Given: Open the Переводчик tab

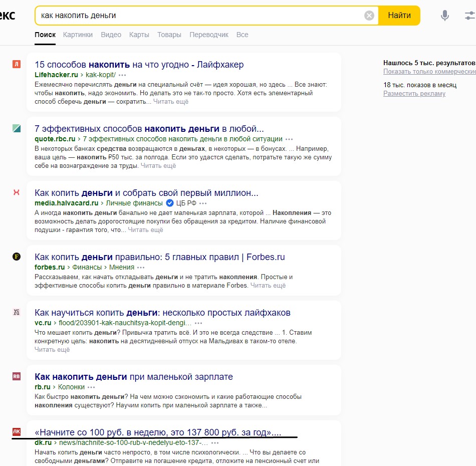Looking at the screenshot, I should (x=209, y=35).
